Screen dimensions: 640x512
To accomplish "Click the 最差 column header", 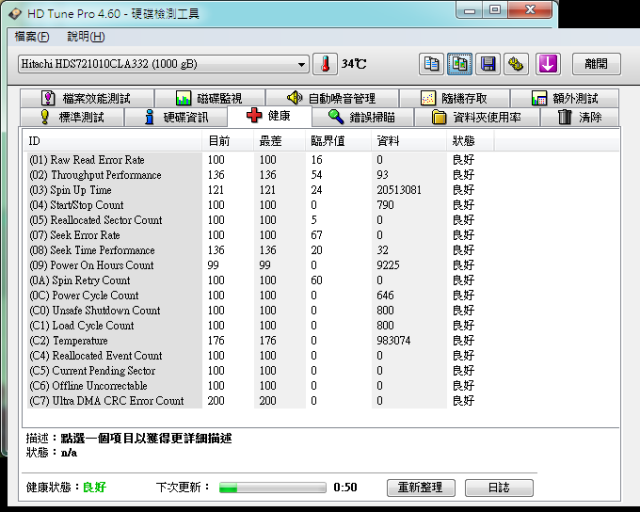I will click(279, 141).
